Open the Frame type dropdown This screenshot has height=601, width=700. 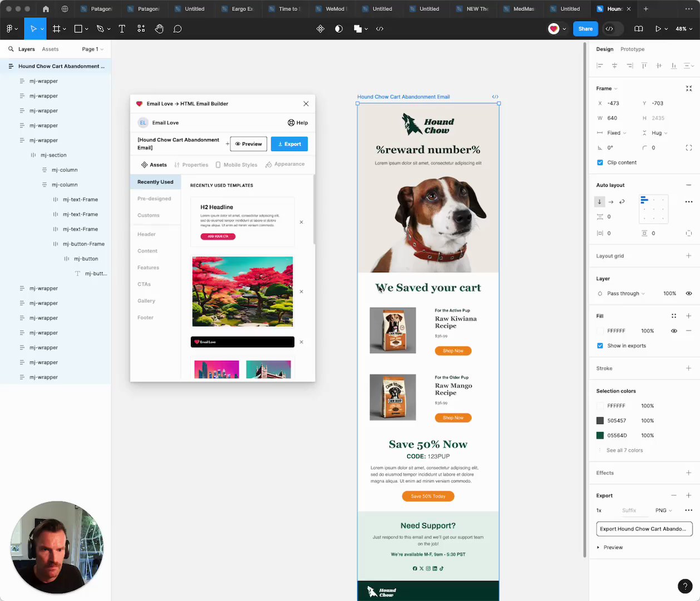[607, 88]
